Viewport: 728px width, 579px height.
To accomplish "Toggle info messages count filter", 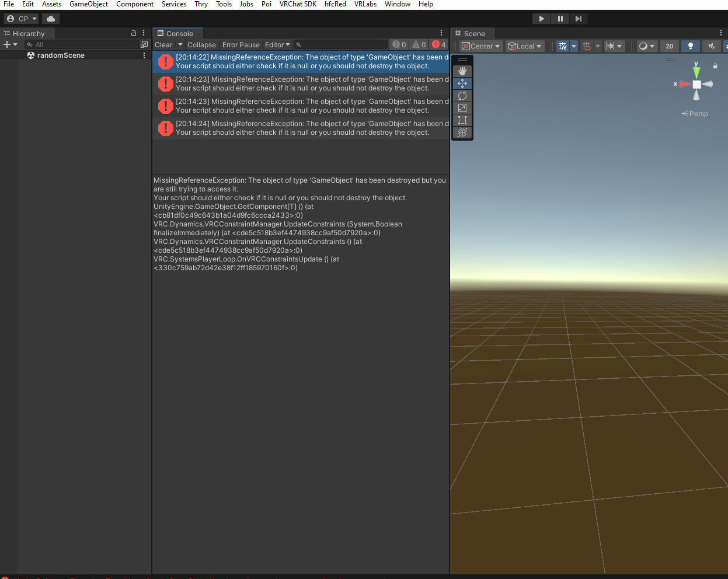I will coord(399,45).
